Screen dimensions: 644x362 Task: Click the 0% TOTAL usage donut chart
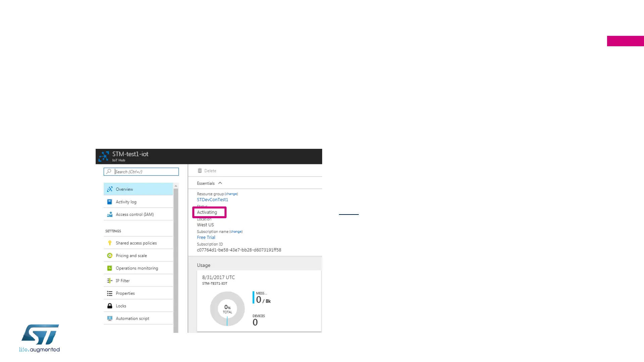(227, 309)
